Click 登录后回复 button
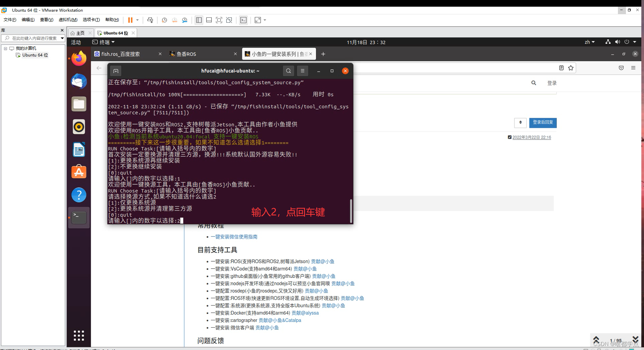 point(543,123)
